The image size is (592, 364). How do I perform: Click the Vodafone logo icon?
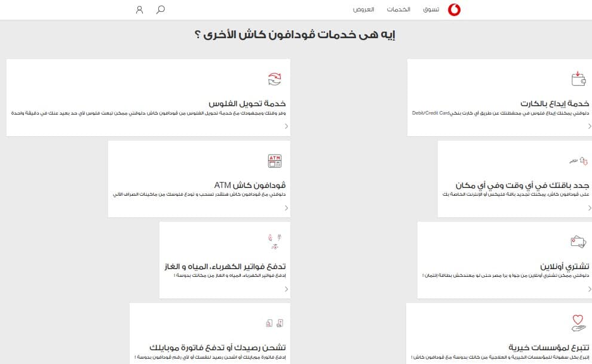point(471,10)
